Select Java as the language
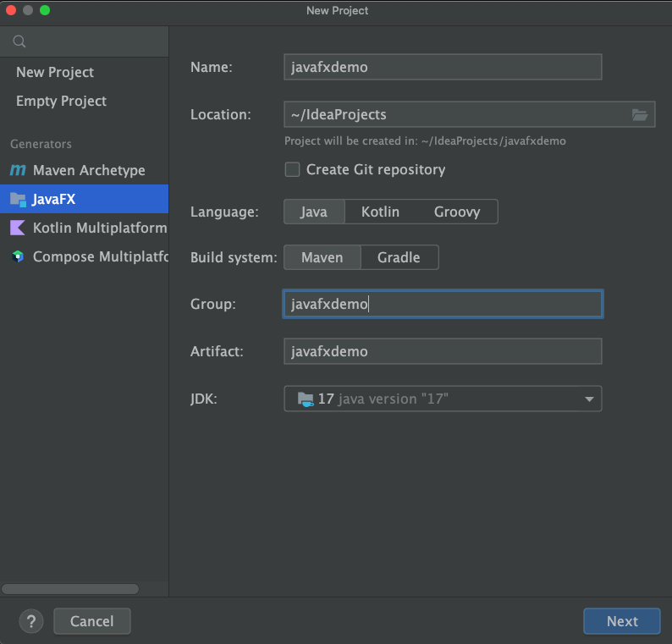 click(x=314, y=212)
